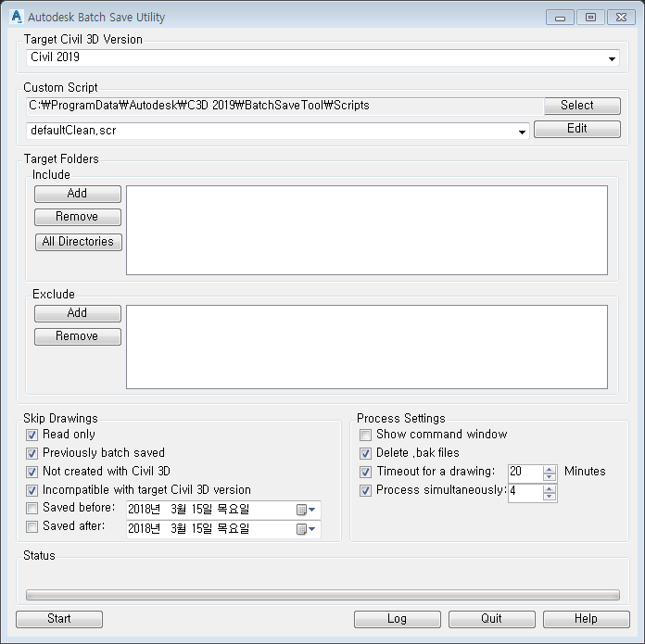
Task: Click the Autodesk logo icon in title bar
Action: pos(16,17)
